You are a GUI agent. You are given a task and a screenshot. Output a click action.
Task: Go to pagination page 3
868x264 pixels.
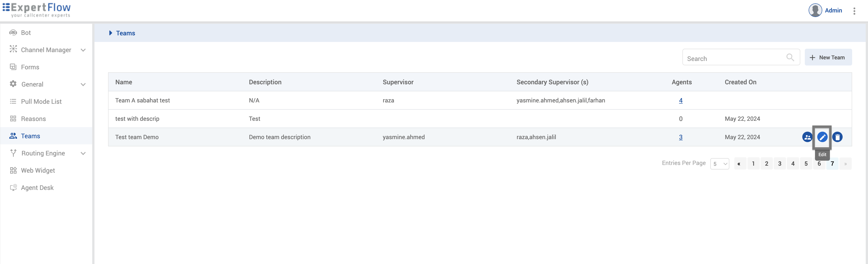coord(779,164)
